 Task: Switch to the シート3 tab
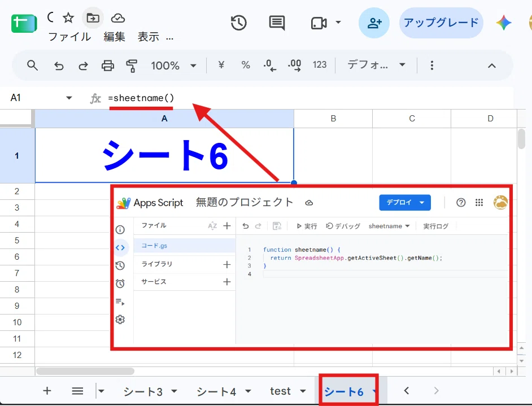tap(143, 391)
